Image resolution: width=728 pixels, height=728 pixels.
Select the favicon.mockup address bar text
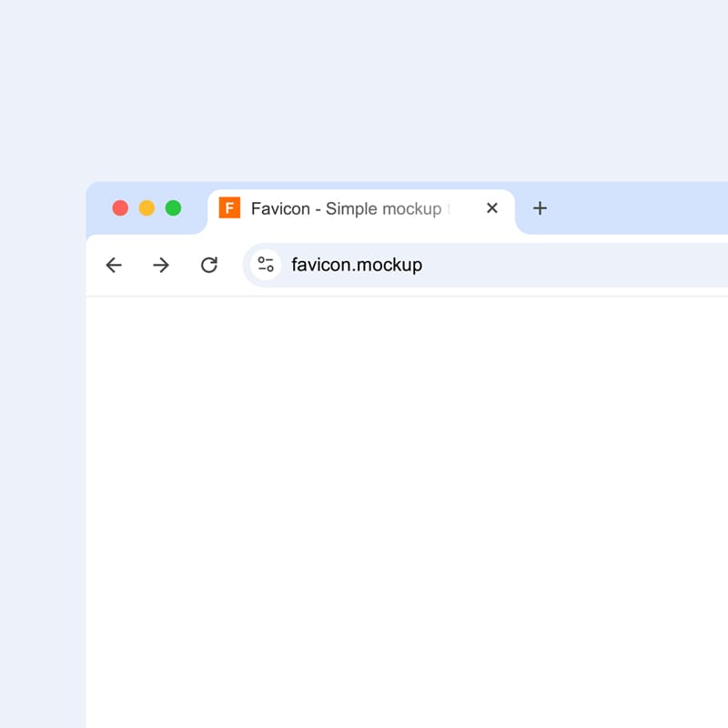coord(356,265)
